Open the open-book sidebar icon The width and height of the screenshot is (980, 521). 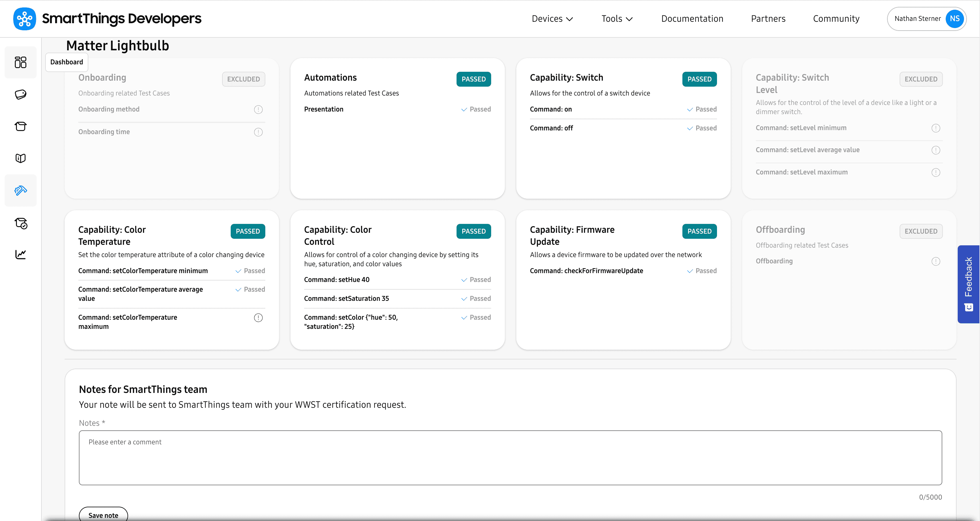[21, 158]
